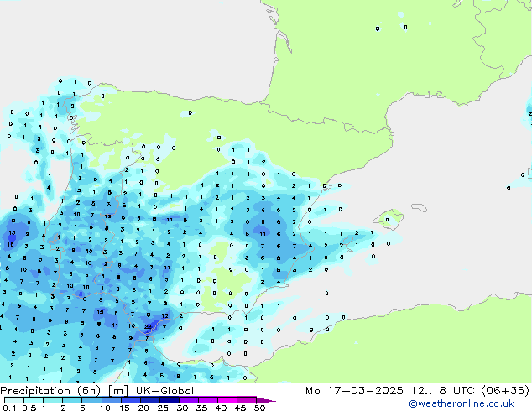Click the '12..18 UTC' time text
This screenshot has height=411, width=532.
click(442, 391)
